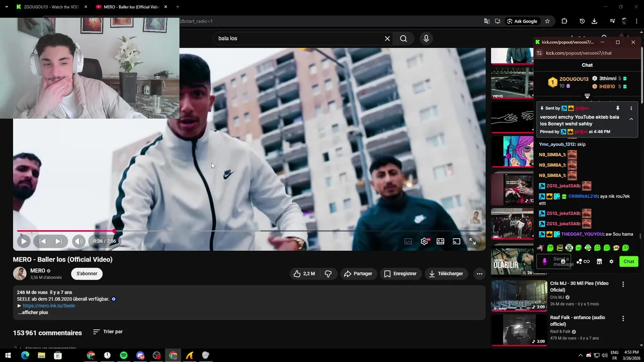
Task: Cast video to a TV
Action: pyautogui.click(x=456, y=241)
